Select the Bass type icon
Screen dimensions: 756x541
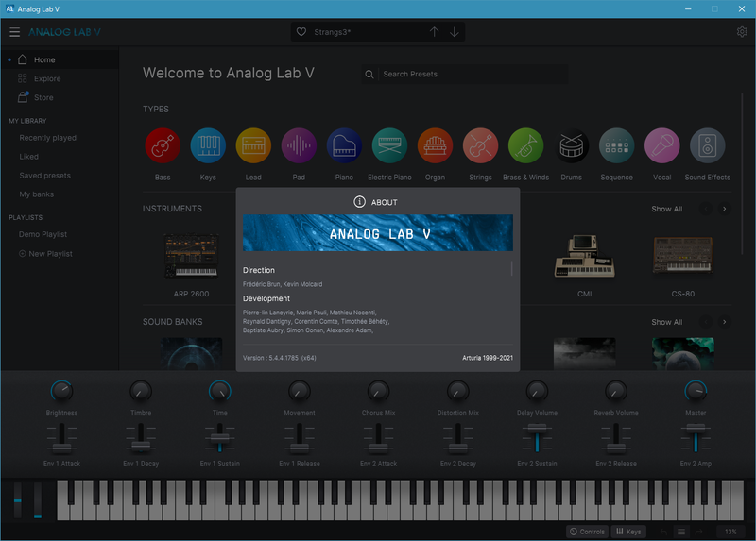click(163, 145)
